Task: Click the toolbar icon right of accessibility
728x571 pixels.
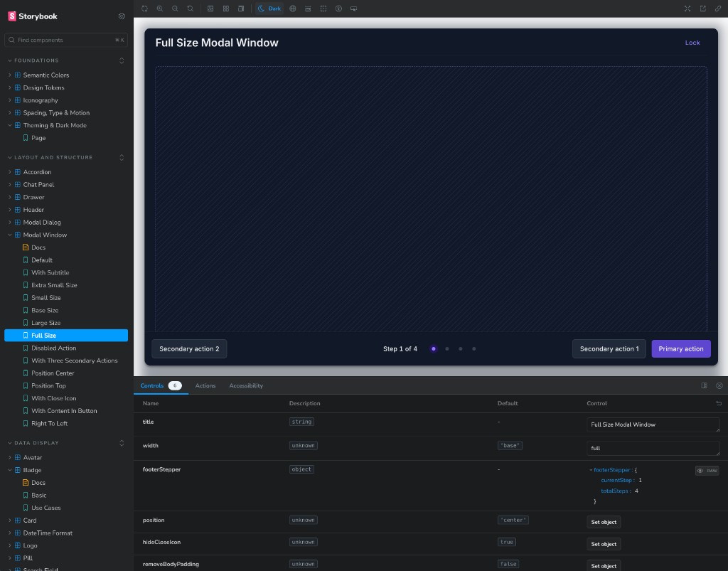Action: (354, 9)
